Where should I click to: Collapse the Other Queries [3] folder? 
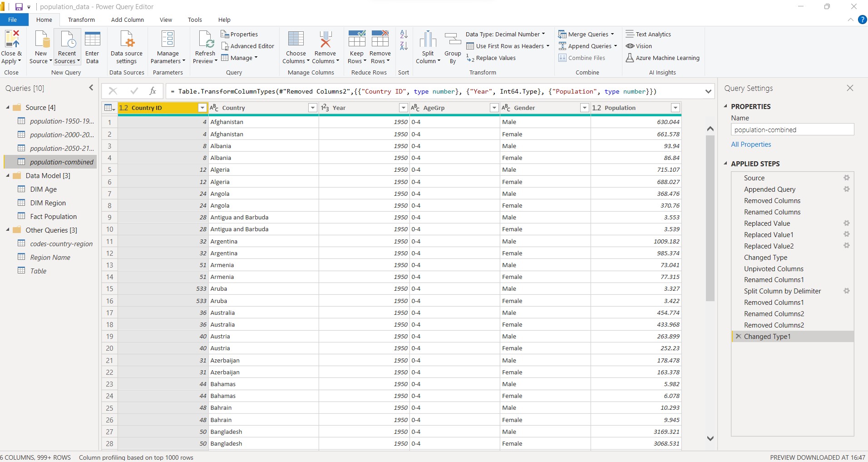point(8,230)
